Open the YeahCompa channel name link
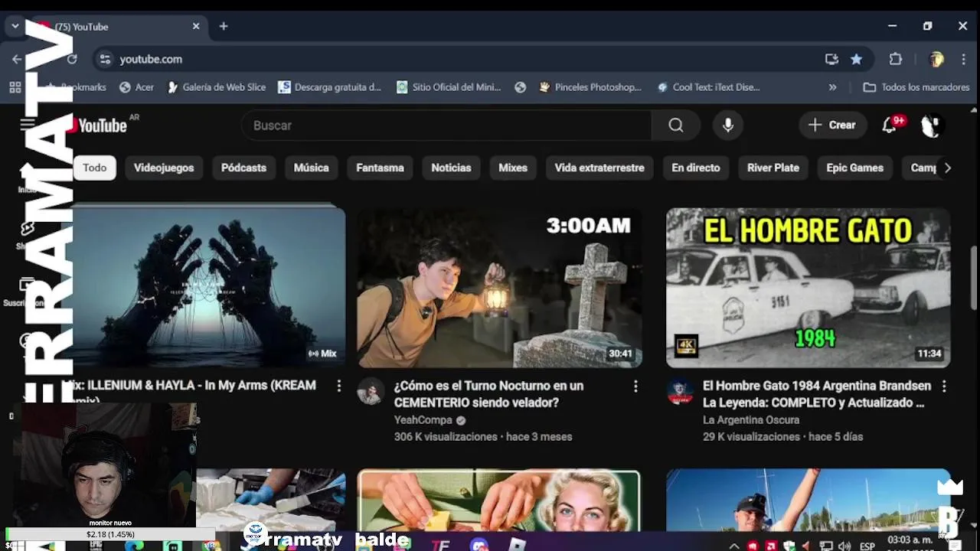Image resolution: width=980 pixels, height=551 pixels. (x=423, y=420)
